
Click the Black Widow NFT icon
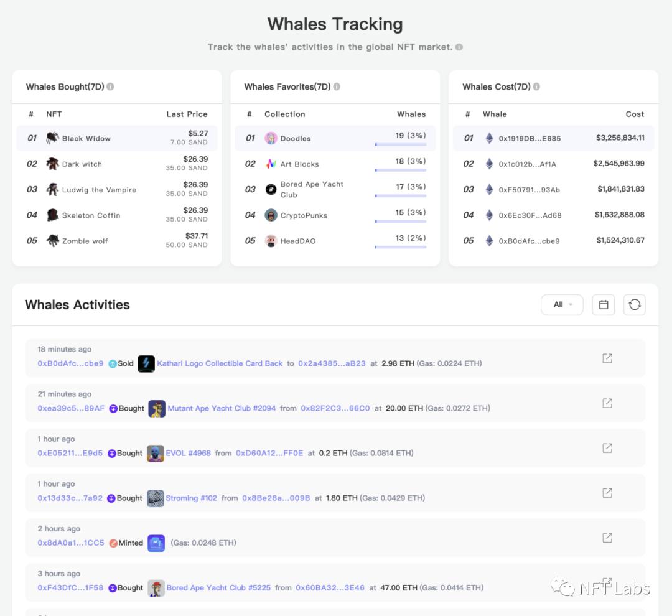coord(53,138)
